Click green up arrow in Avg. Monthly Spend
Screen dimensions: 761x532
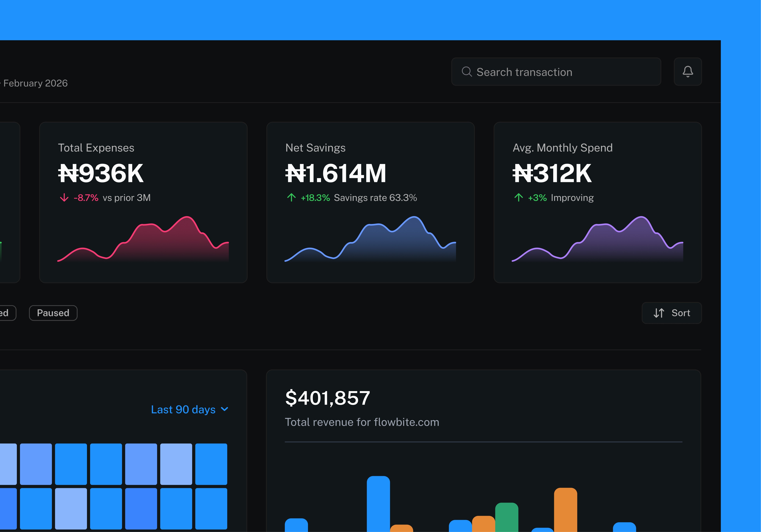click(518, 198)
